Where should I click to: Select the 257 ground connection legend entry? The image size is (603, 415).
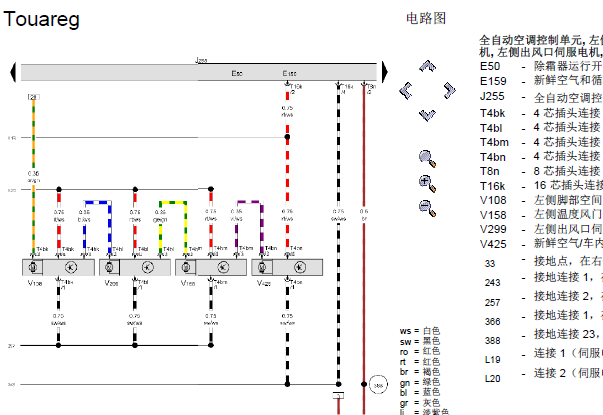tap(543, 299)
